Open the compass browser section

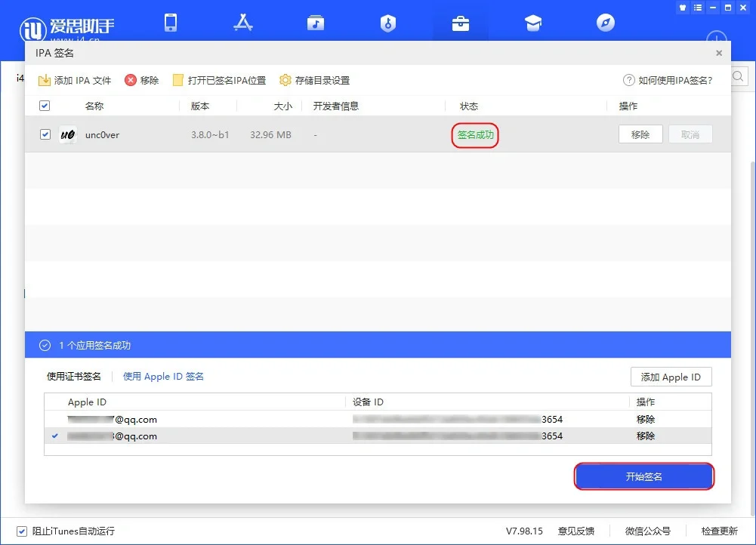coord(605,23)
